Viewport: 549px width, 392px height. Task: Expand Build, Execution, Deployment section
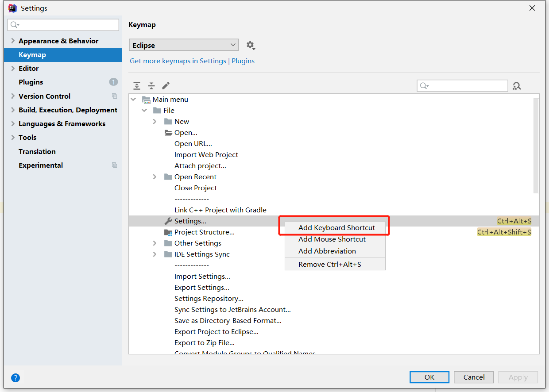(13, 110)
